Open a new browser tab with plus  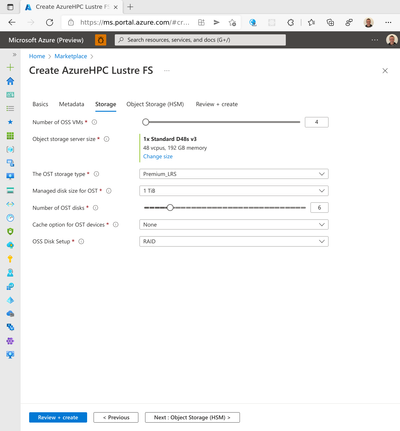pyautogui.click(x=130, y=7)
